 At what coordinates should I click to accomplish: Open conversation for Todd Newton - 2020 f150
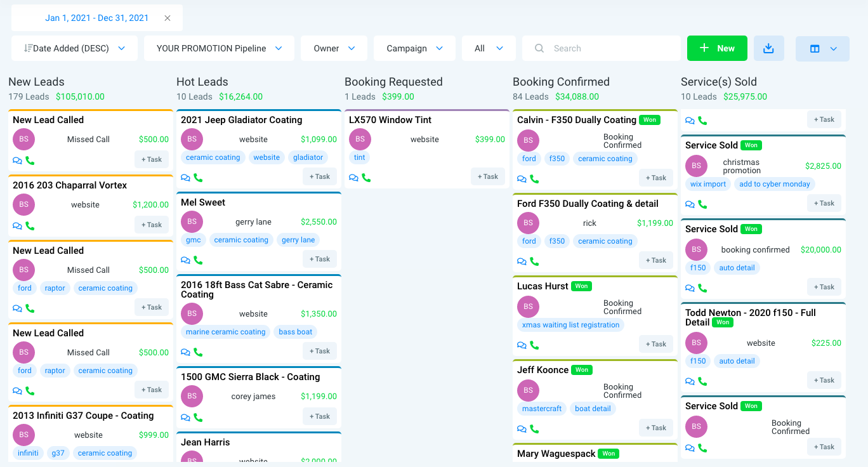[690, 381]
